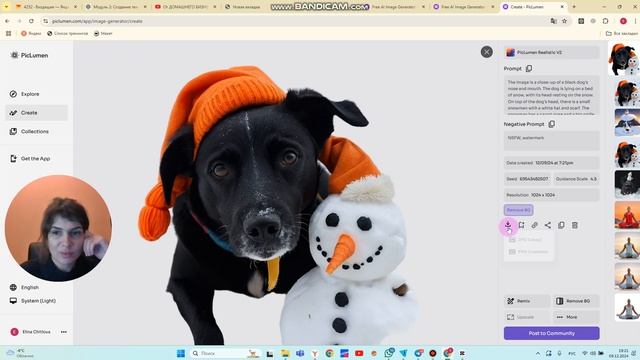The image size is (640, 360).
Task: Click Post to Community button
Action: tap(551, 333)
